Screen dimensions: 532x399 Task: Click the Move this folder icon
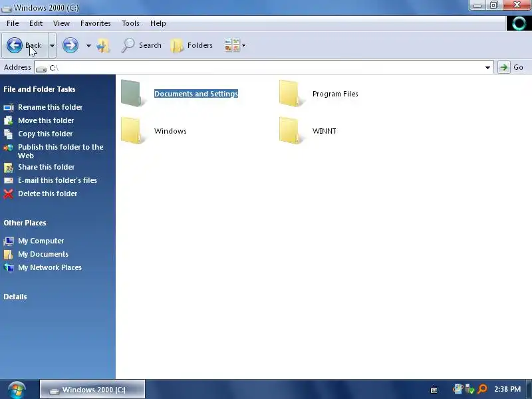tap(9, 120)
